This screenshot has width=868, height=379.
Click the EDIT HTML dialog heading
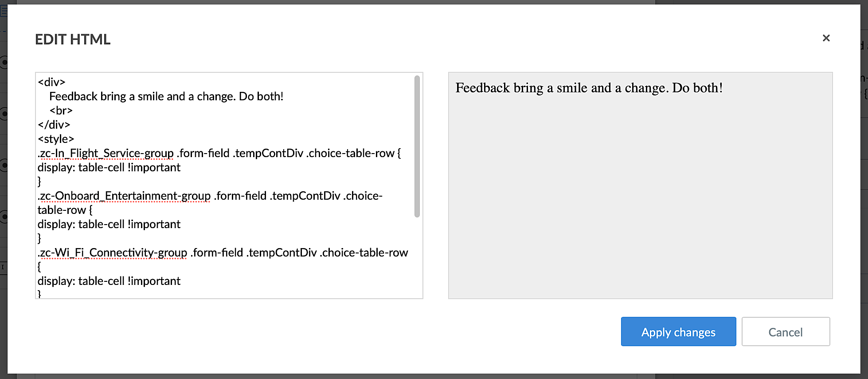[73, 39]
